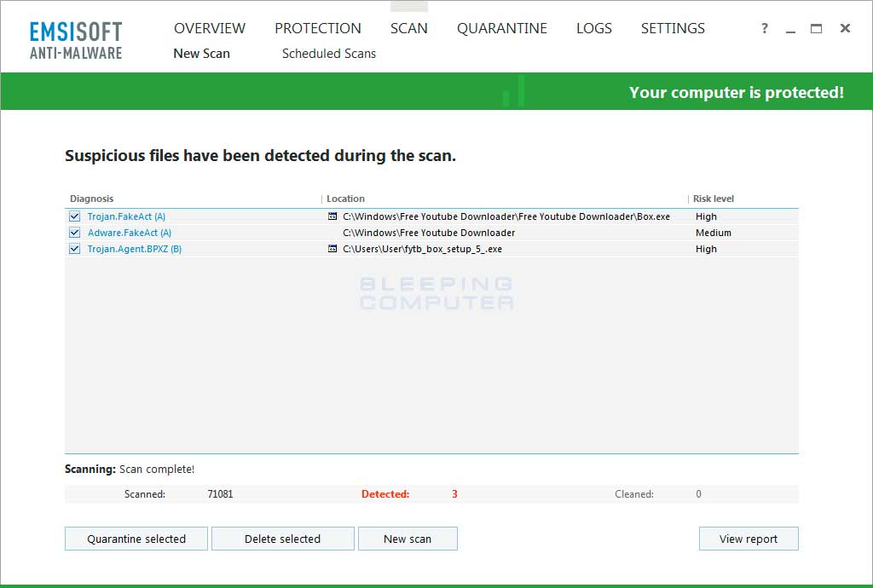Open the Settings tab

tap(673, 28)
